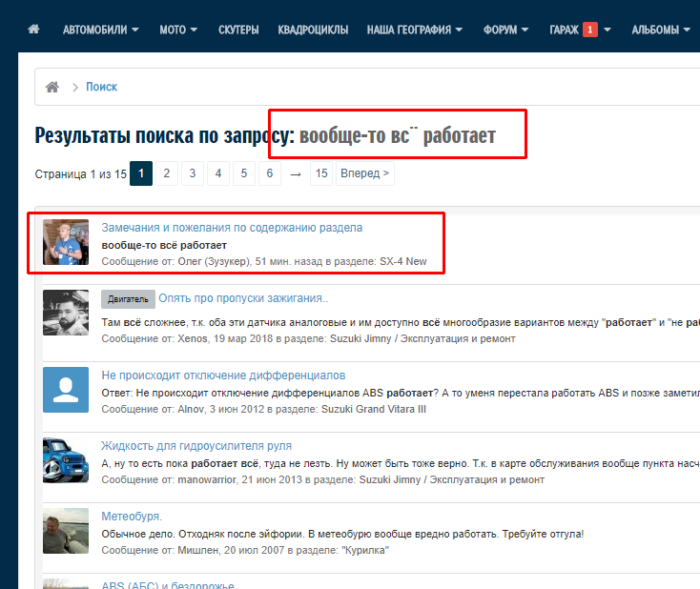Open Xenos user avatar

click(66, 313)
